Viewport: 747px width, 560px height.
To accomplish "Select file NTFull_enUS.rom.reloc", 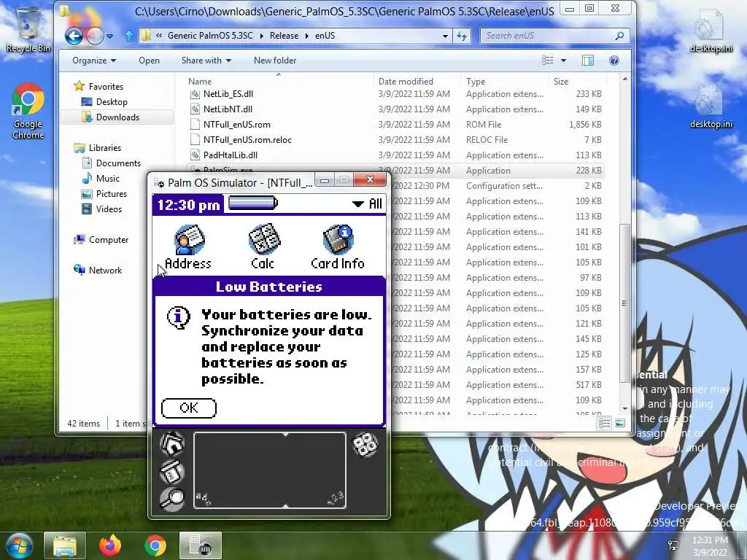I will point(247,139).
